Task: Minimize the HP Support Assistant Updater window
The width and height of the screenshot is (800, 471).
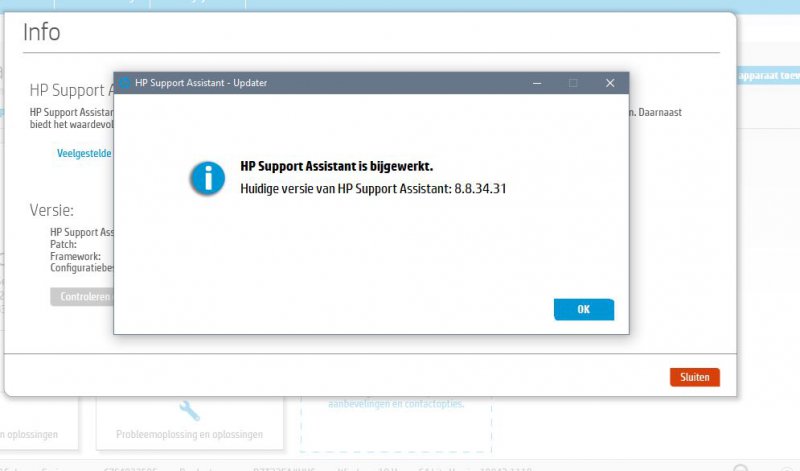Action: pos(537,83)
